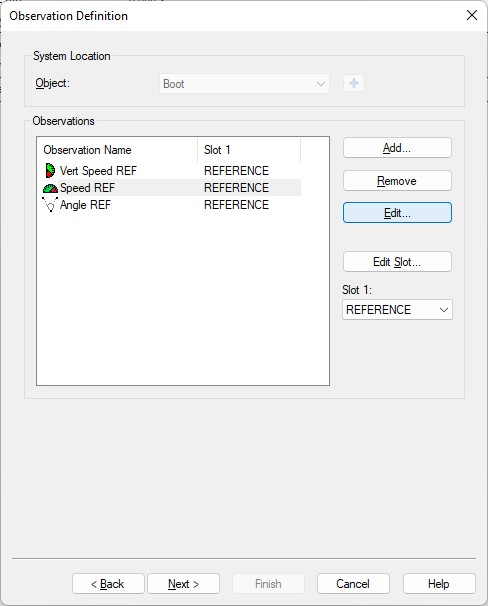The height and width of the screenshot is (606, 488).
Task: Click the Vert Speed REF gauge icon
Action: point(50,170)
